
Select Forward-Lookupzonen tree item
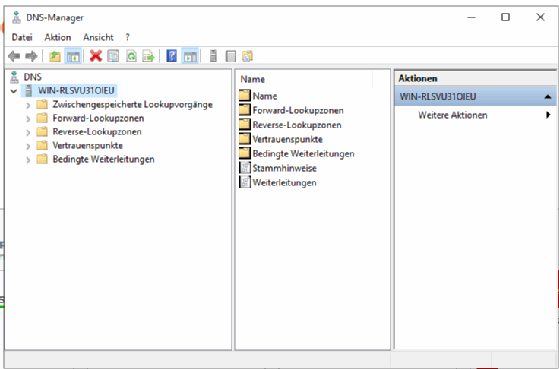pos(98,118)
